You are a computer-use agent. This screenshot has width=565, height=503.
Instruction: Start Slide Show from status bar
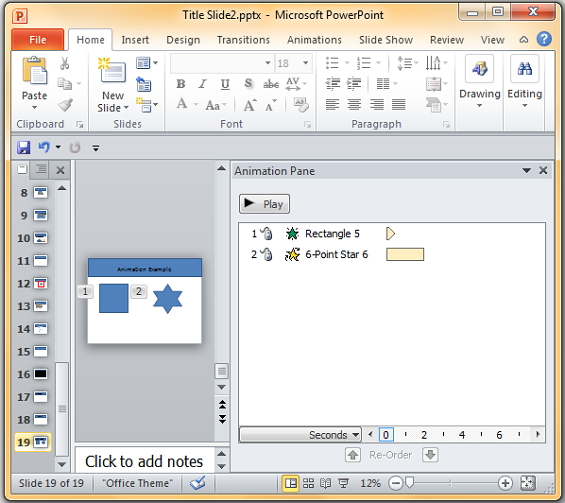pos(343,483)
